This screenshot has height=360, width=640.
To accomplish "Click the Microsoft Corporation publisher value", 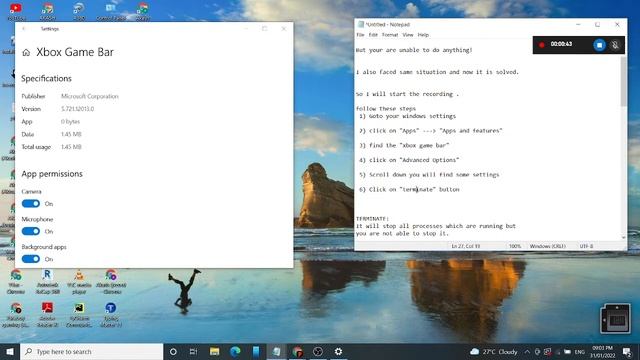I will 90,96.
